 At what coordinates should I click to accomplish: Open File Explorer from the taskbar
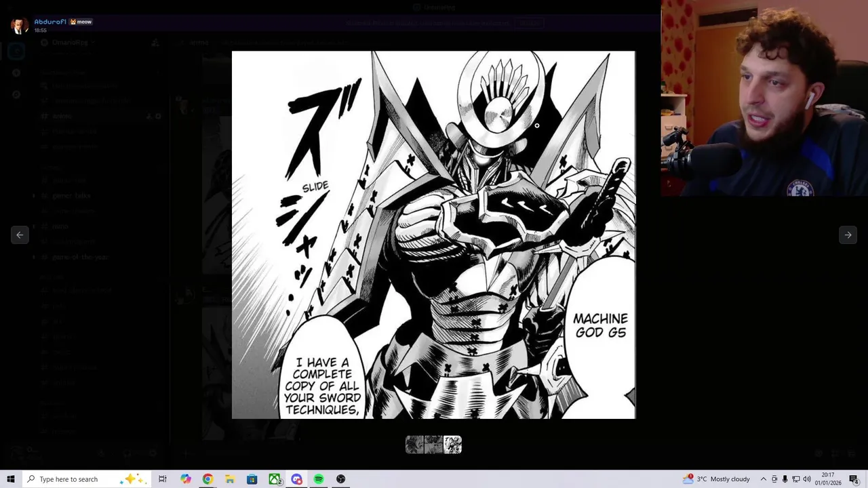pos(230,479)
